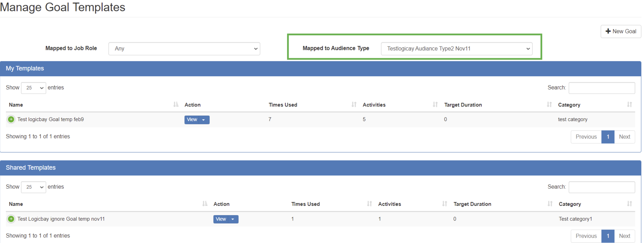Sort My Templates by Times Used

coord(283,105)
